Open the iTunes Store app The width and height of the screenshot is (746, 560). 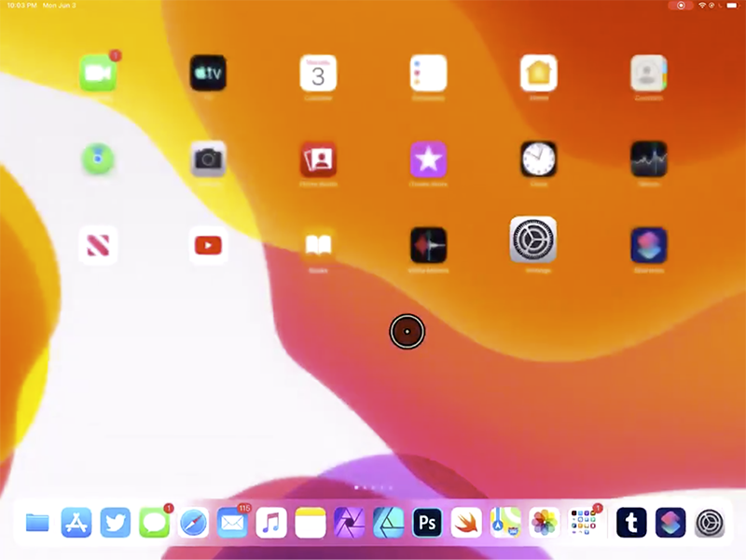click(x=428, y=159)
